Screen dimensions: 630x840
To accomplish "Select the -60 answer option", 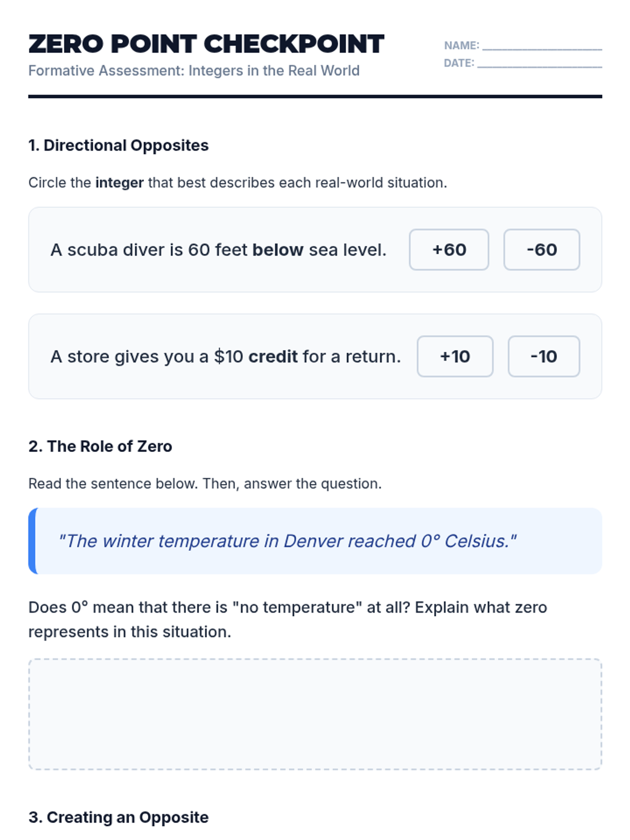I will tap(541, 250).
